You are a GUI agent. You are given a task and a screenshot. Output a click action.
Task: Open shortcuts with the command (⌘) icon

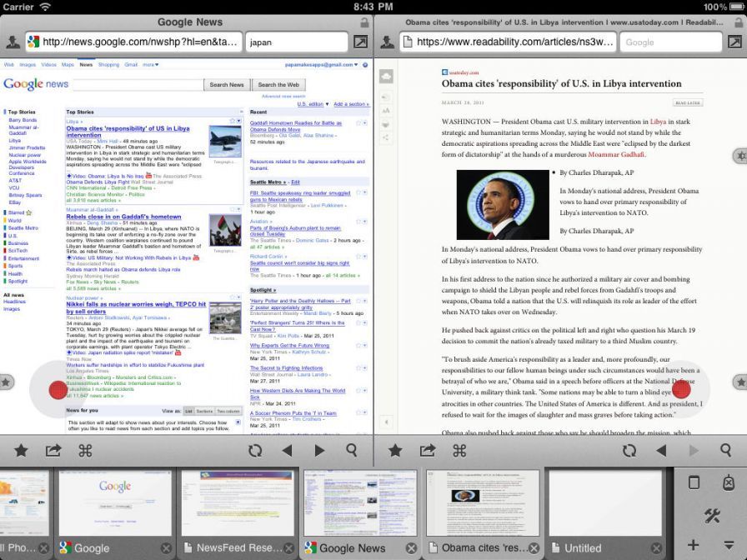click(x=85, y=450)
